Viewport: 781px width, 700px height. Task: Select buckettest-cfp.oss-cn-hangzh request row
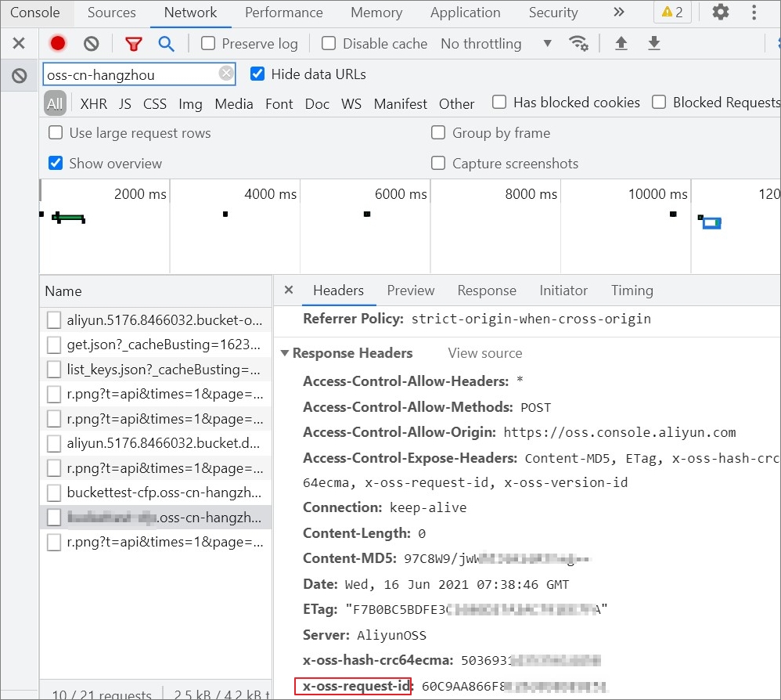tap(156, 493)
